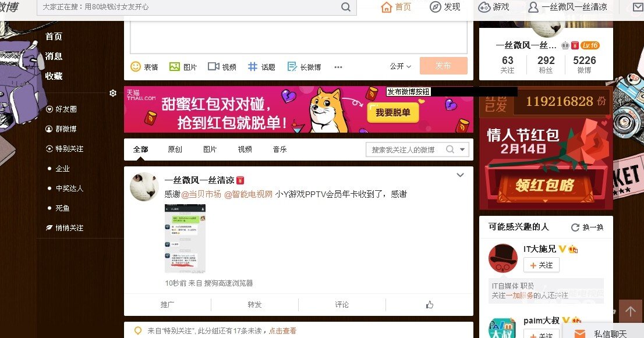Switch to the 视频 feed tab
The width and height of the screenshot is (644, 338).
point(245,150)
